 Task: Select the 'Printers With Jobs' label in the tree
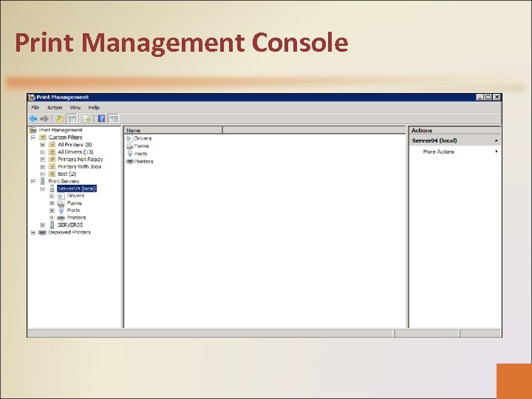click(x=79, y=166)
